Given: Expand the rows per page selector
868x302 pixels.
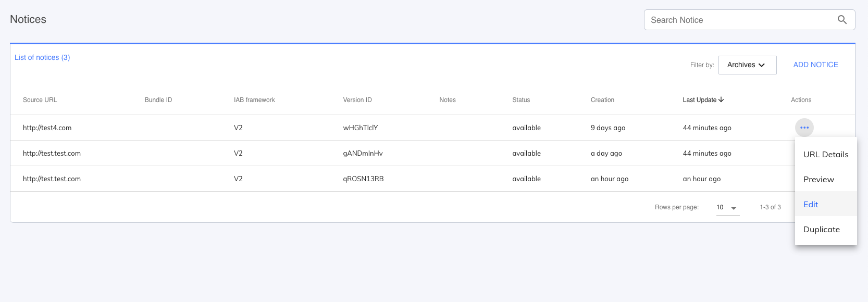Looking at the screenshot, I should pyautogui.click(x=727, y=208).
